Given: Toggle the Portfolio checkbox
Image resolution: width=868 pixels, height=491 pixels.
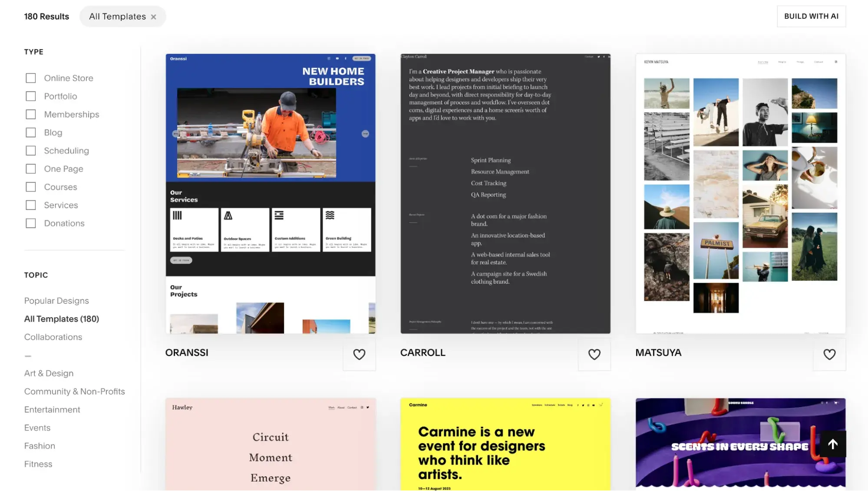Looking at the screenshot, I should tap(31, 96).
